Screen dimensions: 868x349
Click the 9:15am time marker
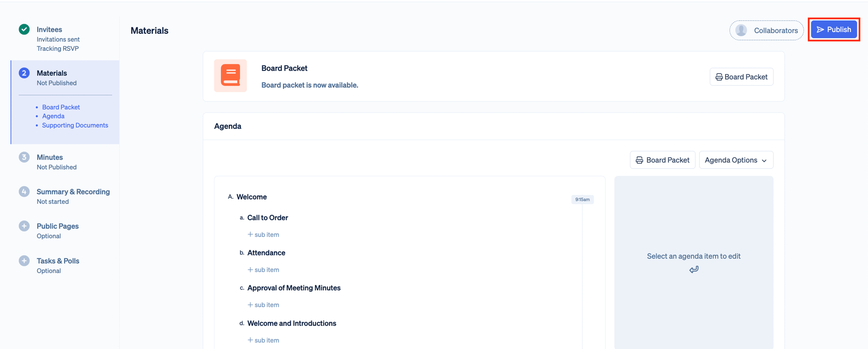[x=582, y=199]
